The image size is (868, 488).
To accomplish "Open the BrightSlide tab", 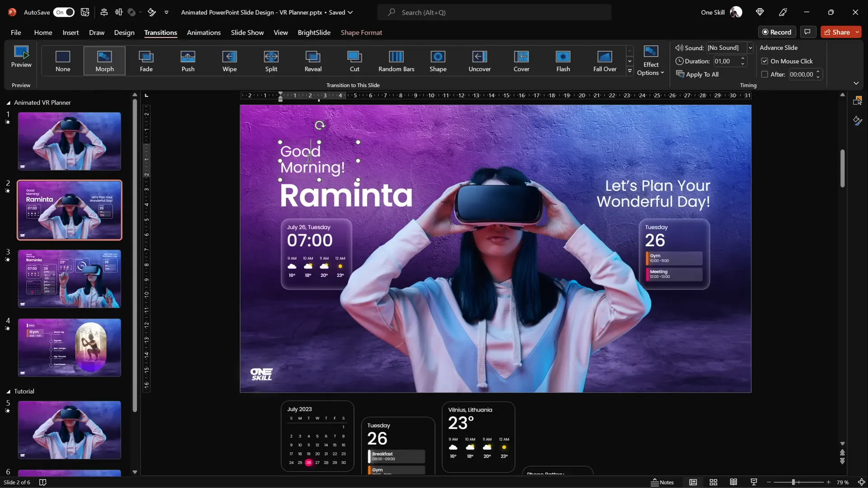I will point(314,33).
